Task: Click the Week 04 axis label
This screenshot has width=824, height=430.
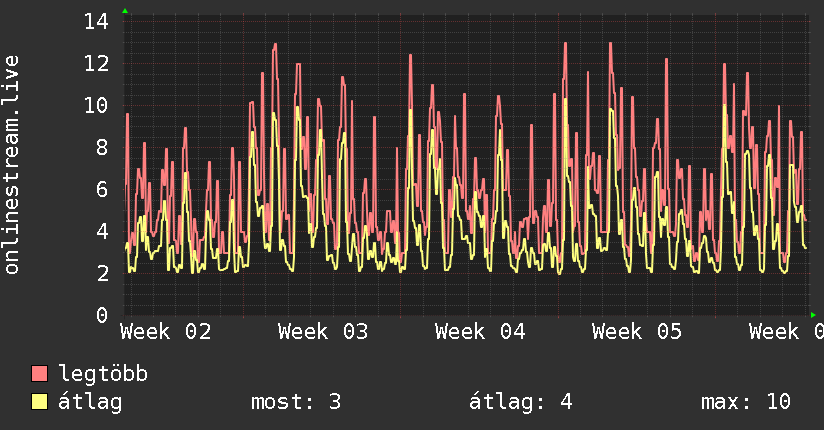Action: (x=480, y=332)
